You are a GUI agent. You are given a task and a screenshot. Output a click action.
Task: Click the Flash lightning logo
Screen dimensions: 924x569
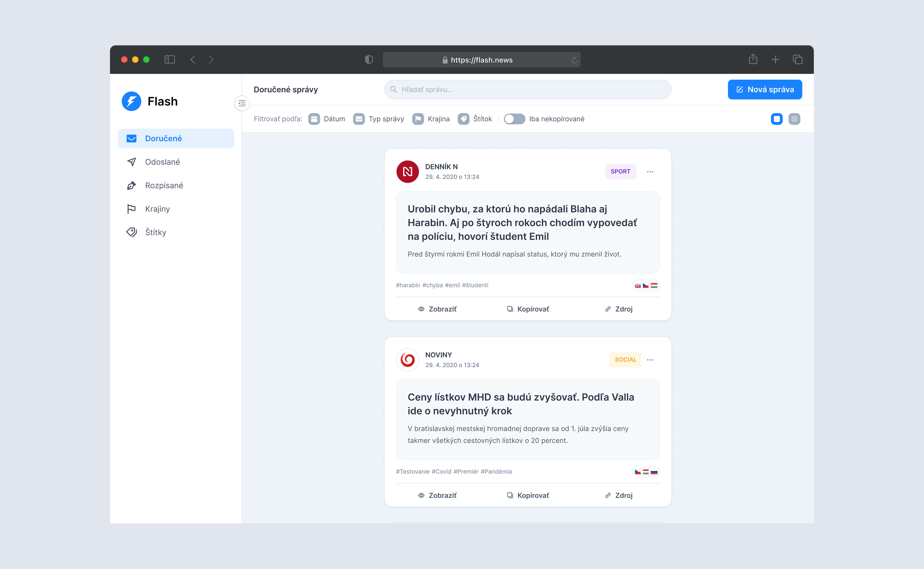tap(131, 101)
